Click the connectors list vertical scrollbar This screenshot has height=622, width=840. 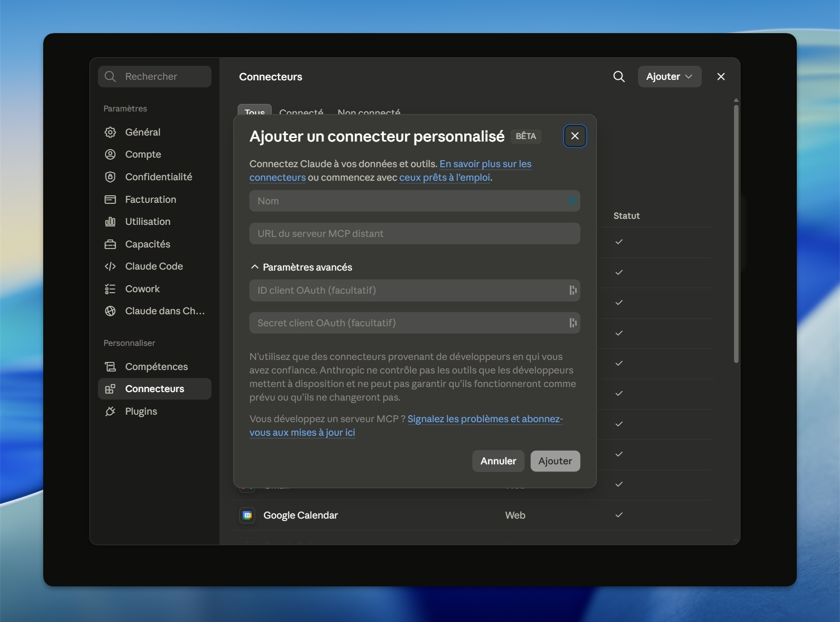[x=736, y=233]
